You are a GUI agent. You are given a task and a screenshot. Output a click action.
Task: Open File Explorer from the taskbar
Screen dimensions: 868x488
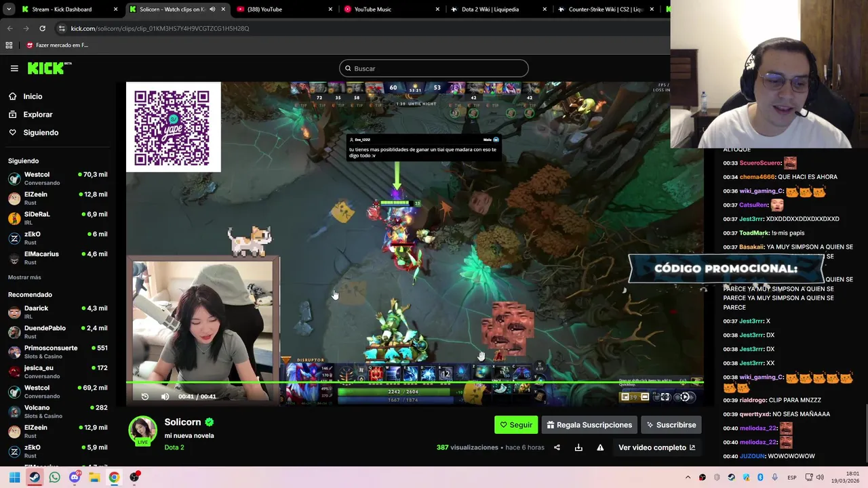point(94,477)
